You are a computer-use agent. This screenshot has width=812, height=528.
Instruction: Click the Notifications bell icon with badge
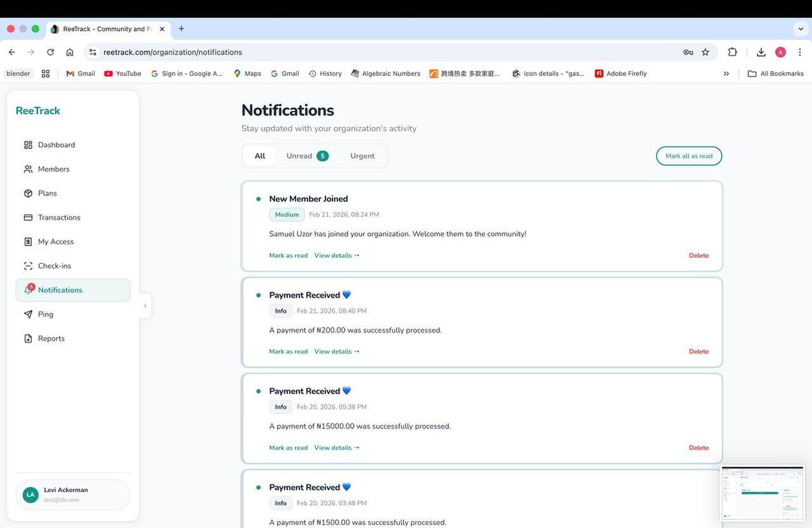click(27, 289)
